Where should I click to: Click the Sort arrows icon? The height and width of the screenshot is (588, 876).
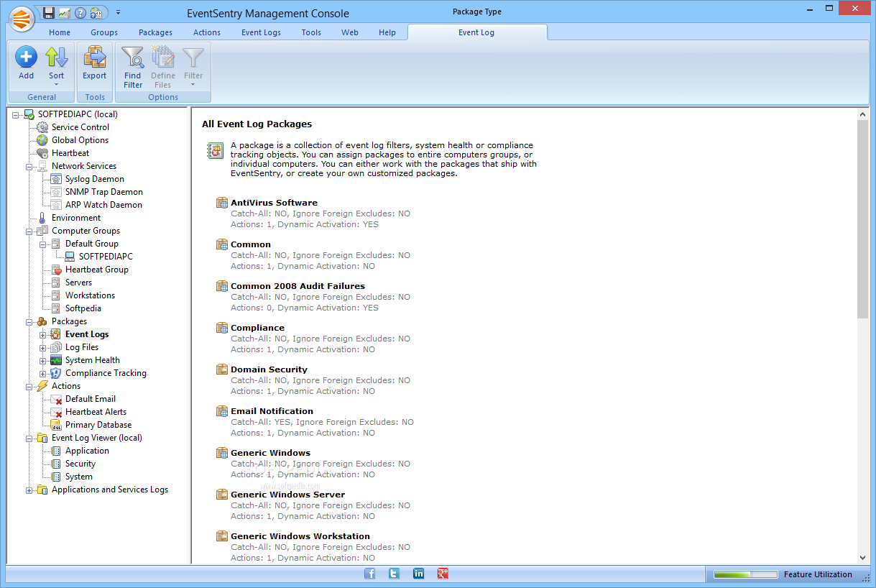point(56,57)
